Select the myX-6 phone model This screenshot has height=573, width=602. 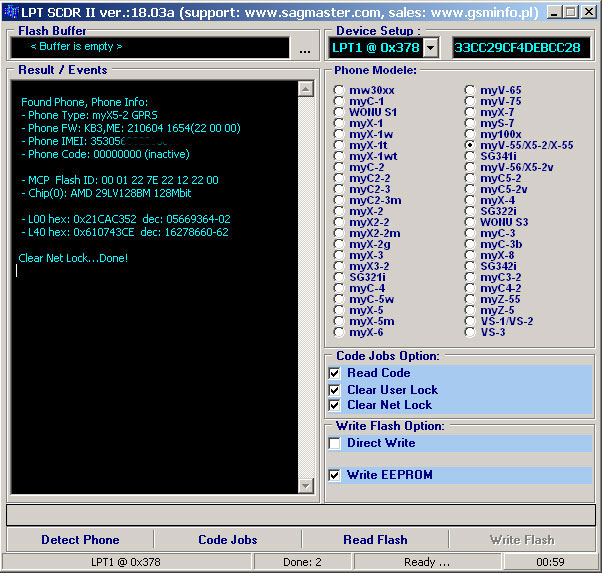tap(339, 333)
